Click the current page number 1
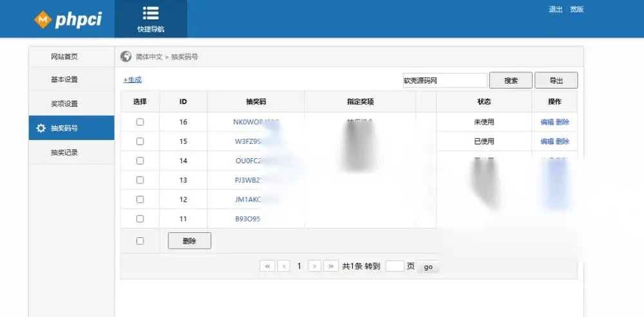The image size is (644, 317). click(x=299, y=266)
